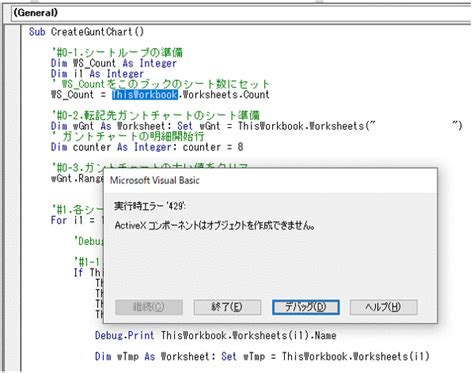Click the code window left margin indicator bar

click(13, 198)
